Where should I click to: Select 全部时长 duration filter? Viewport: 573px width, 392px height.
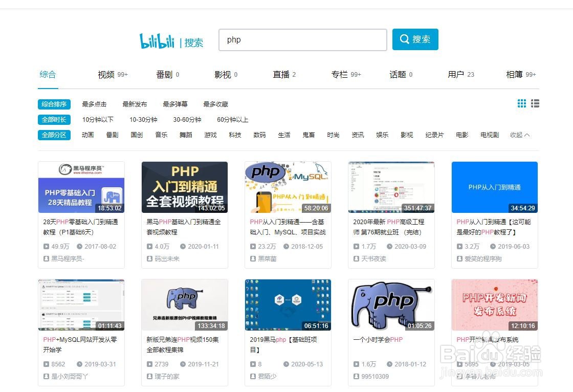(54, 120)
